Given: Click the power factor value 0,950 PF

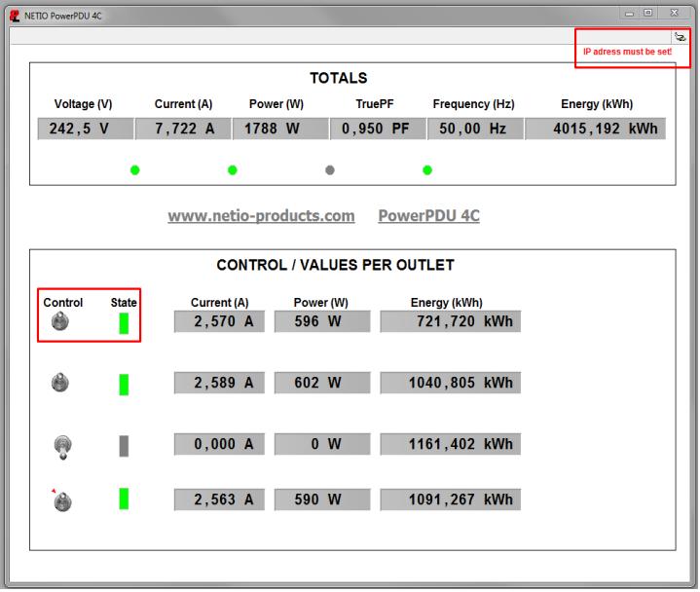Looking at the screenshot, I should pos(378,129).
